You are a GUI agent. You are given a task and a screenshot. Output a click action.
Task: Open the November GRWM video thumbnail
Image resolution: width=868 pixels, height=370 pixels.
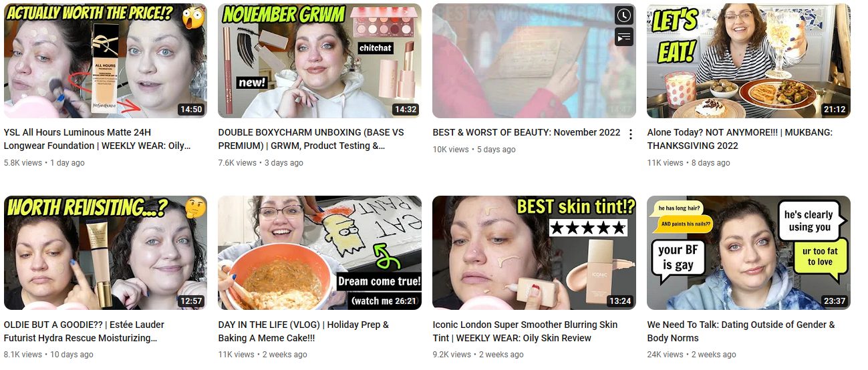320,61
